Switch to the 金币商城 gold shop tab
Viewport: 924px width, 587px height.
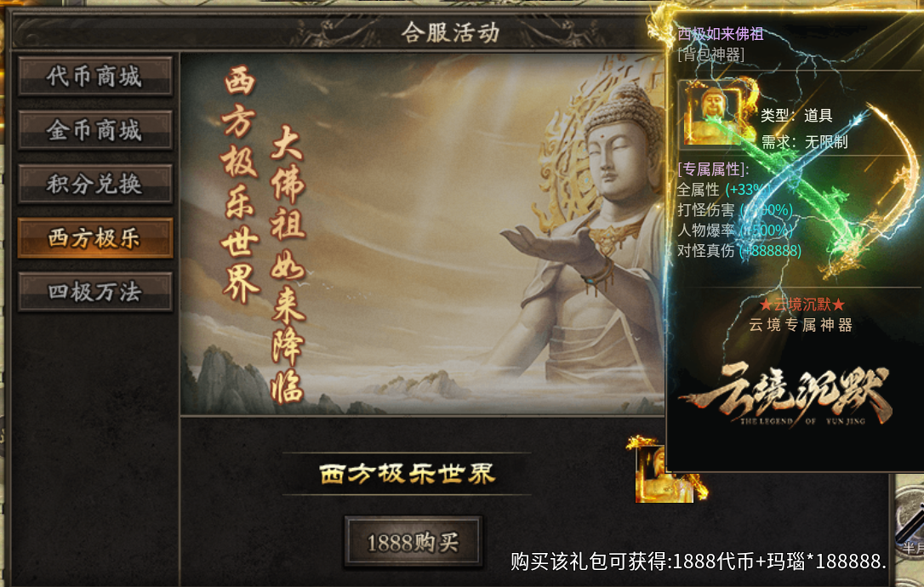95,130
